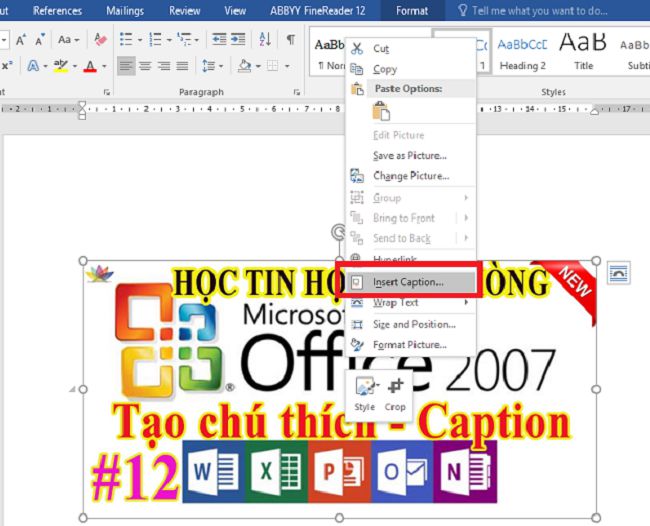Image resolution: width=650 pixels, height=526 pixels.
Task: Select the Format tab
Action: tap(412, 10)
